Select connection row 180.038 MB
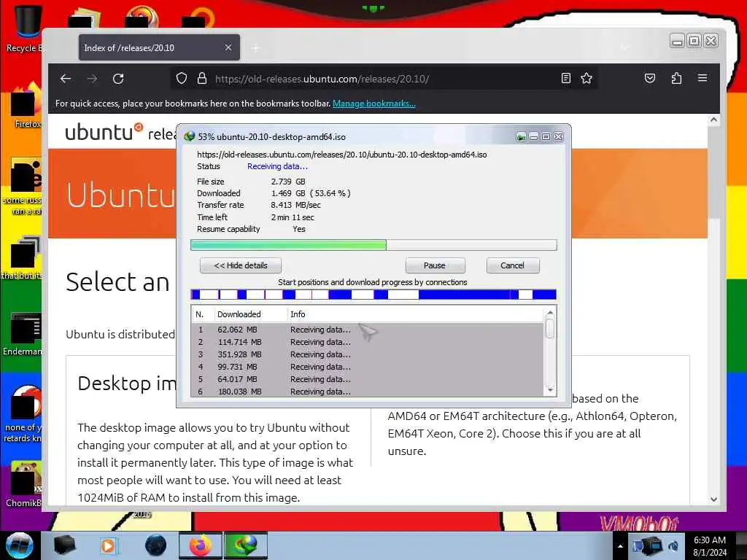Screen dimensions: 747x560 coord(367,392)
